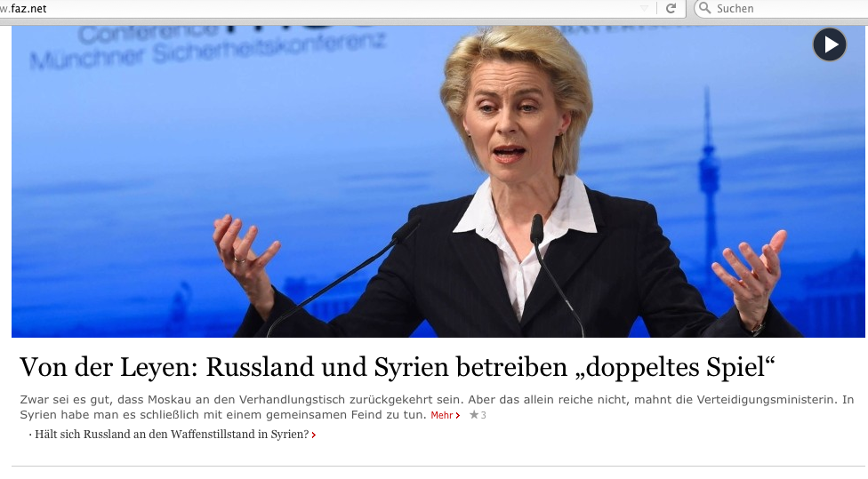Screen dimensions: 868x479
Task: Click the number 3 beside the star
Action: click(483, 415)
